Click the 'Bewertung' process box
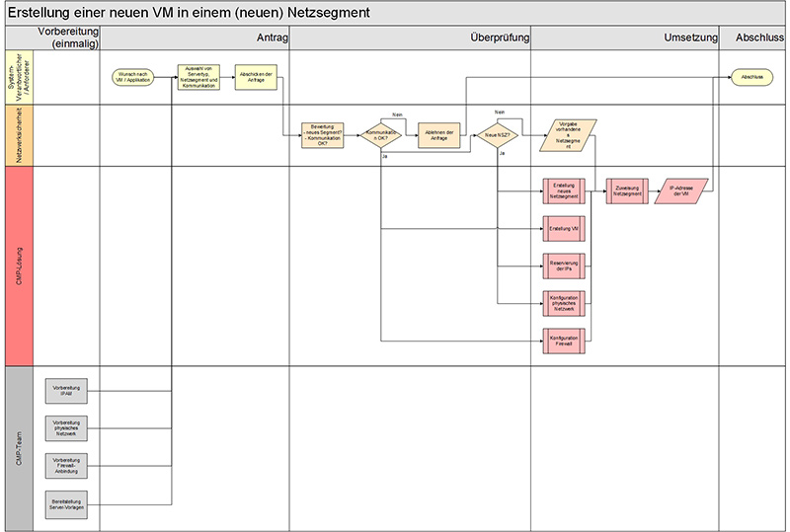This screenshot has height=532, width=790. click(326, 135)
